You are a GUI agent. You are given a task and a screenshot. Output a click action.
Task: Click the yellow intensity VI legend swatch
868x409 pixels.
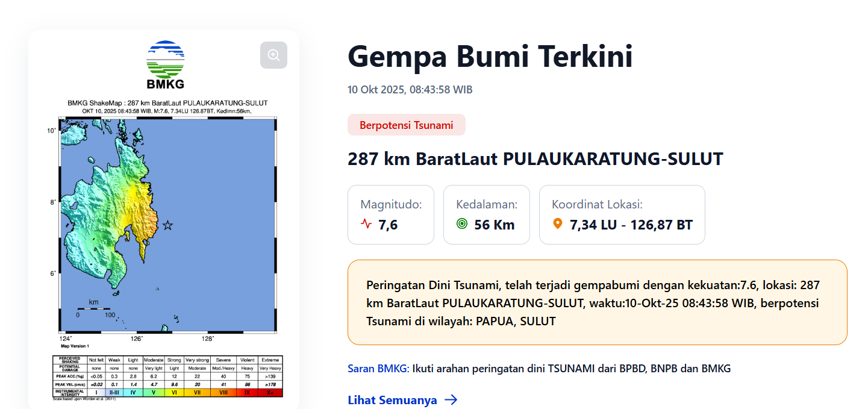click(174, 392)
